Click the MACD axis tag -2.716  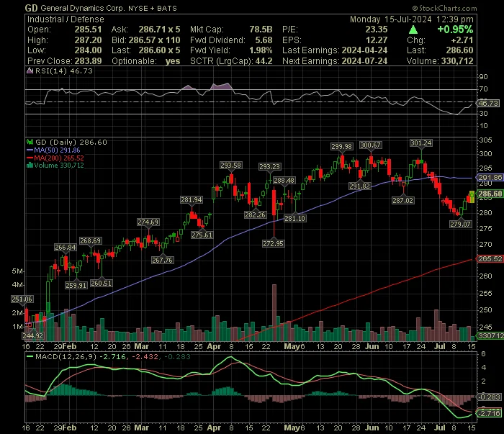(490, 413)
